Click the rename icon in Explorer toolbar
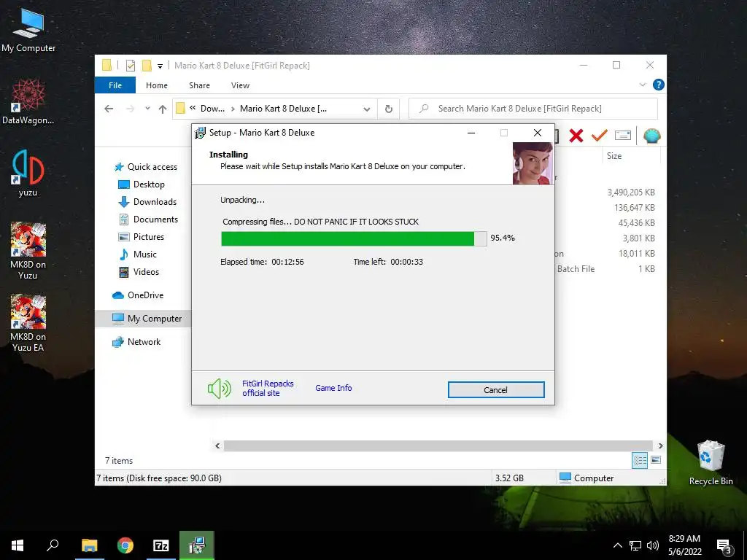Screen dimensions: 747x560 coord(623,136)
